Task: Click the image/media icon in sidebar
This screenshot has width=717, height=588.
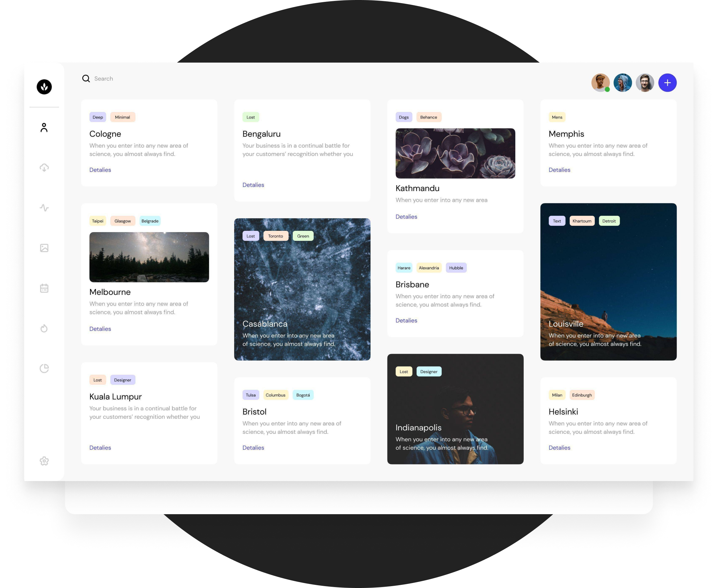Action: tap(45, 248)
